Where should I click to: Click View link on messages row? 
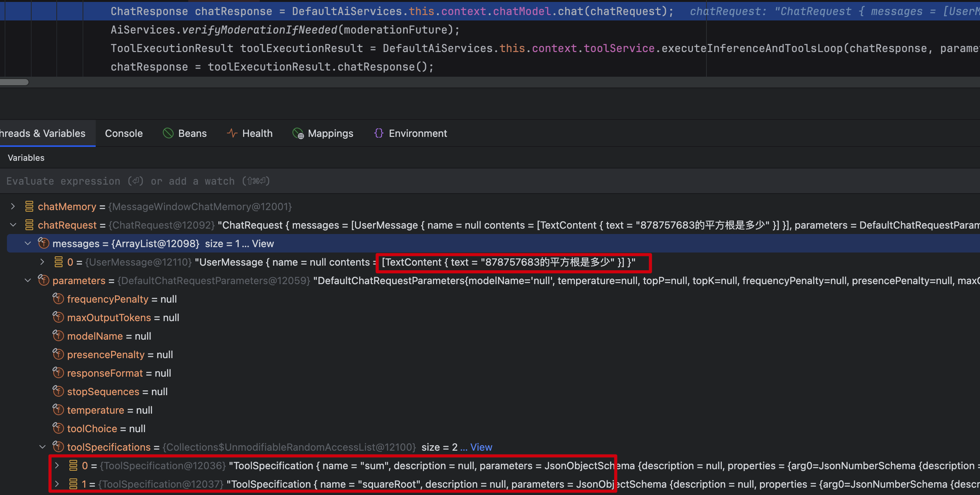pos(263,244)
